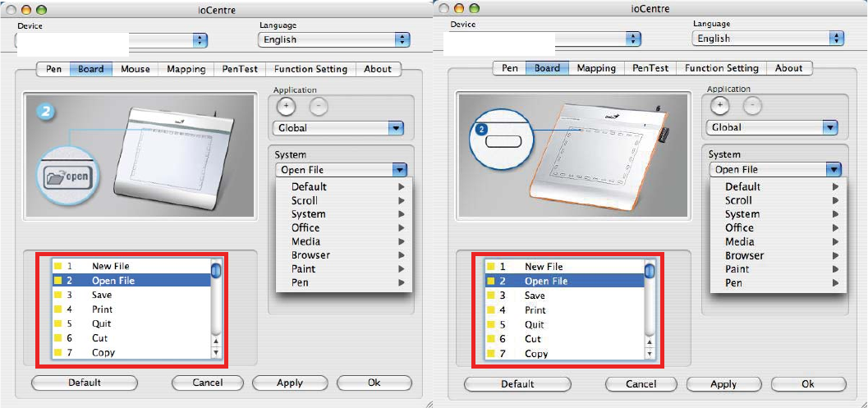Select '2 Open File' row in left window
Image resolution: width=868 pixels, height=408 pixels.
click(131, 281)
